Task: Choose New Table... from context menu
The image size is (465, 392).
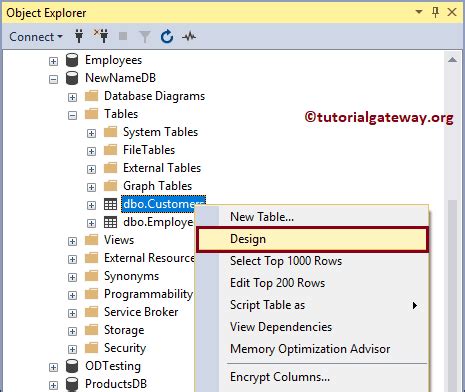Action: pos(312,217)
